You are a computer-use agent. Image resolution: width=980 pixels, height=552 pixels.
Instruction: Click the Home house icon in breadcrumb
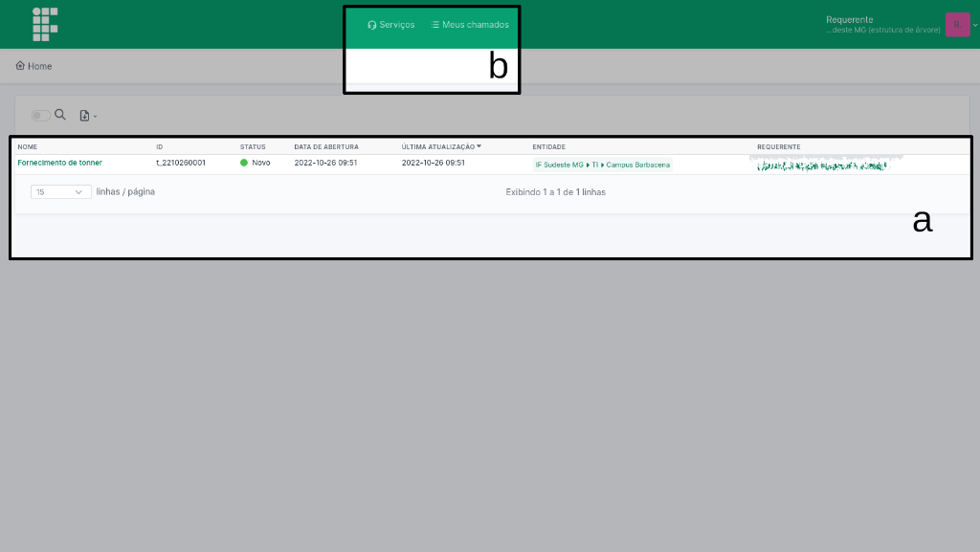(x=20, y=66)
